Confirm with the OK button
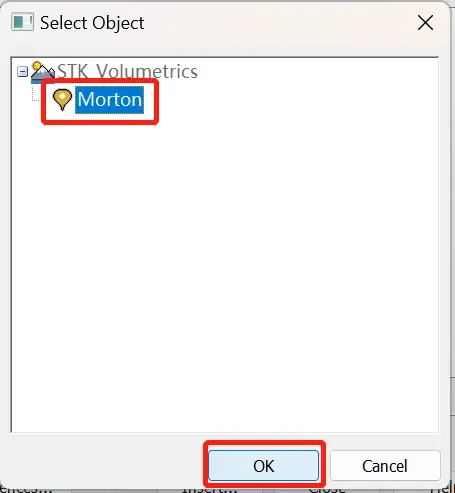The width and height of the screenshot is (455, 493). point(264,466)
